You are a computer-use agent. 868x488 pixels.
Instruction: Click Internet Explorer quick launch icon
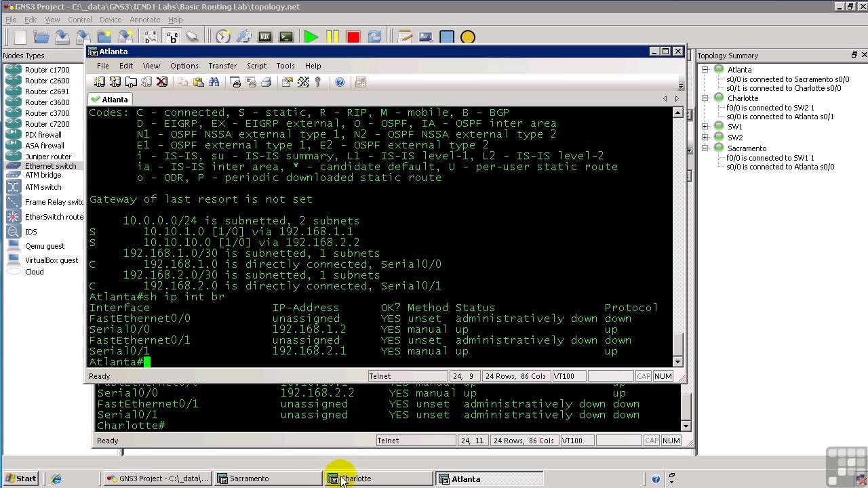[x=56, y=479]
